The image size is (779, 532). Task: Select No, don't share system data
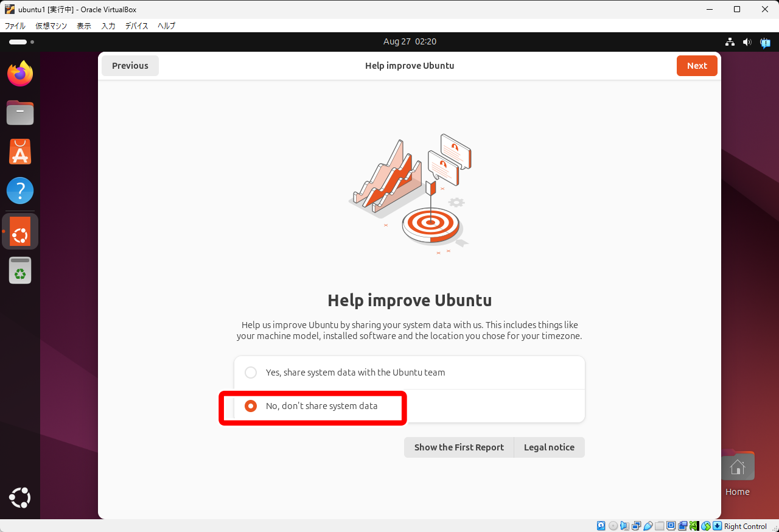point(251,406)
